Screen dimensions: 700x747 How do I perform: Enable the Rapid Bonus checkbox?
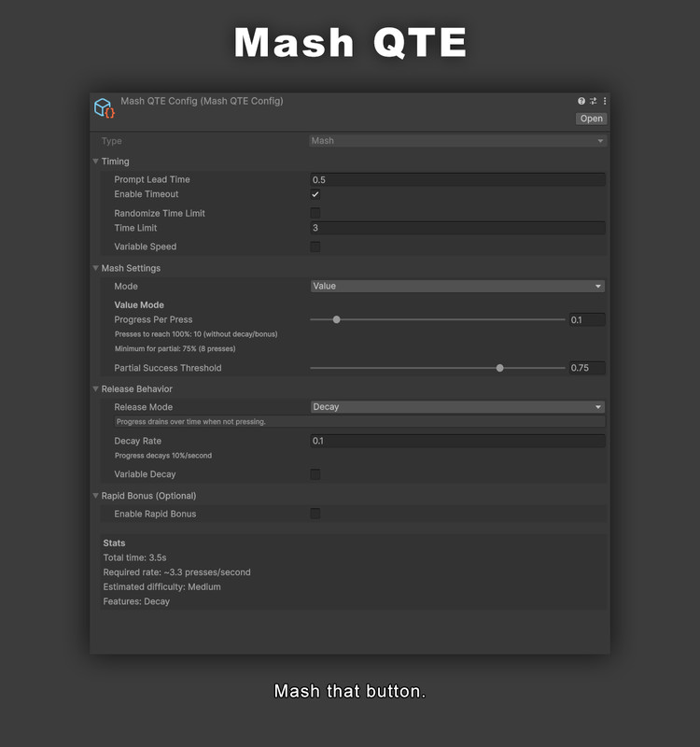(x=317, y=514)
